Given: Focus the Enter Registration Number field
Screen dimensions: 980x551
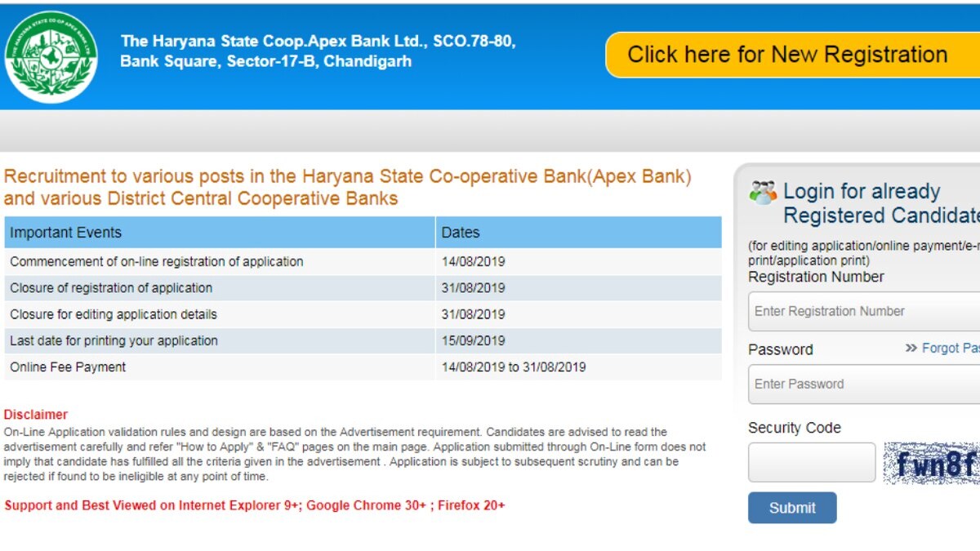Looking at the screenshot, I should [864, 311].
